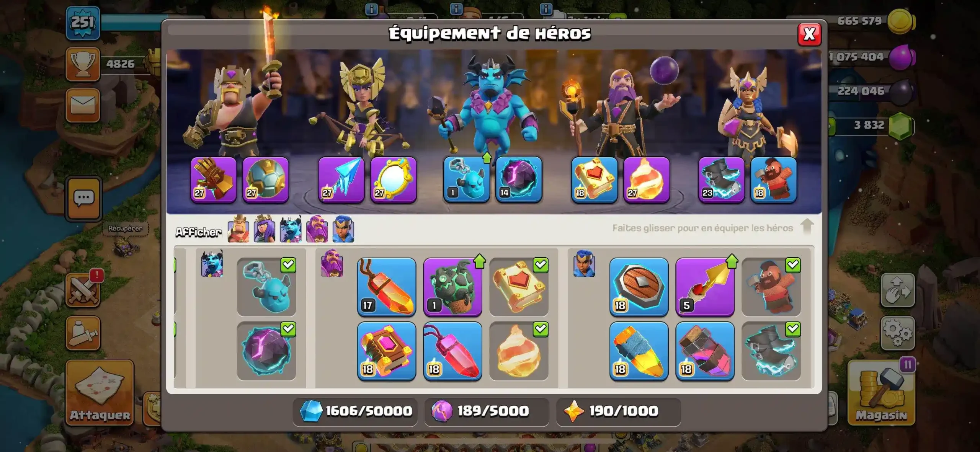The image size is (980, 452).
Task: Open the glowing ore 189/5000 counter
Action: coord(487,411)
